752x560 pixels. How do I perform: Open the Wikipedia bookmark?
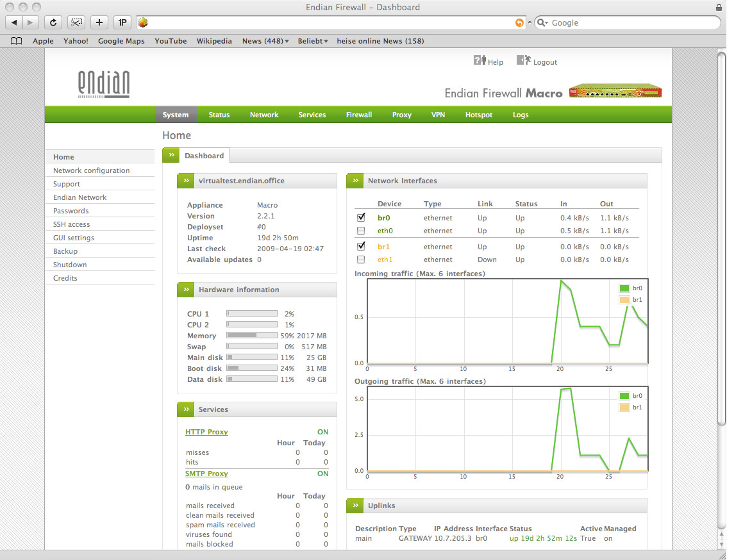click(x=214, y=41)
